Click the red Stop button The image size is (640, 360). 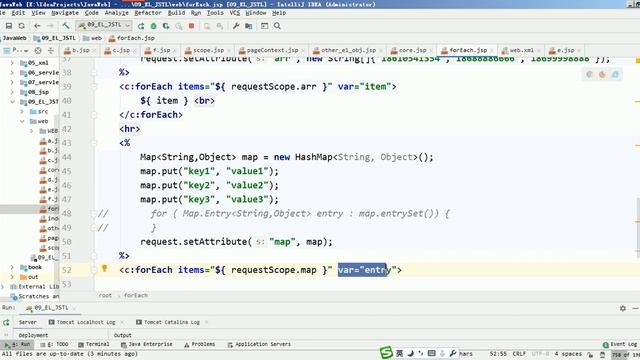(191, 26)
